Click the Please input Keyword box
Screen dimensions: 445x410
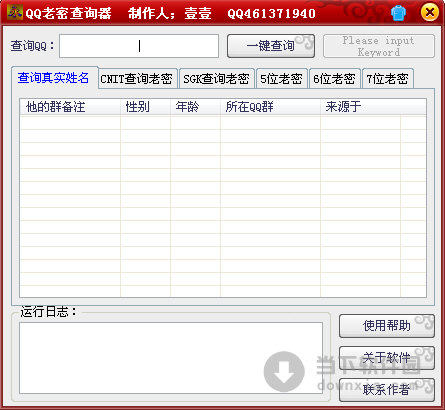(x=379, y=46)
